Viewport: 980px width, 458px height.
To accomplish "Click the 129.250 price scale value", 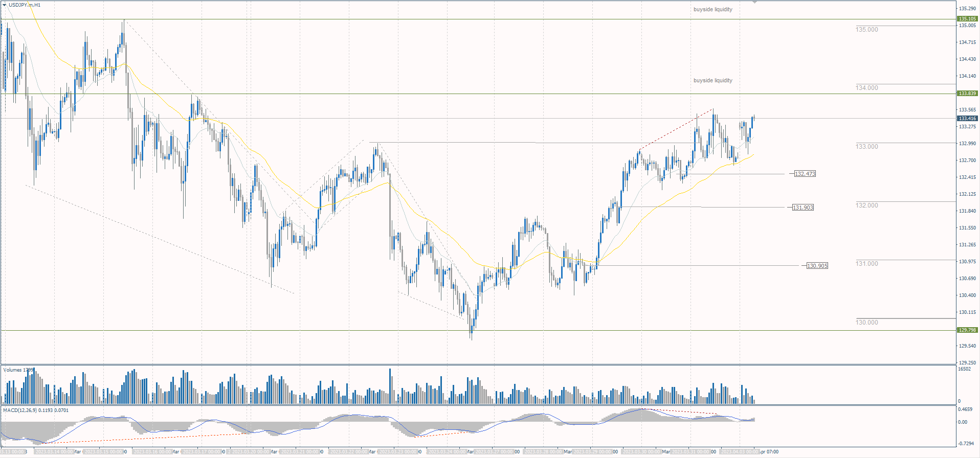I will tap(967, 363).
